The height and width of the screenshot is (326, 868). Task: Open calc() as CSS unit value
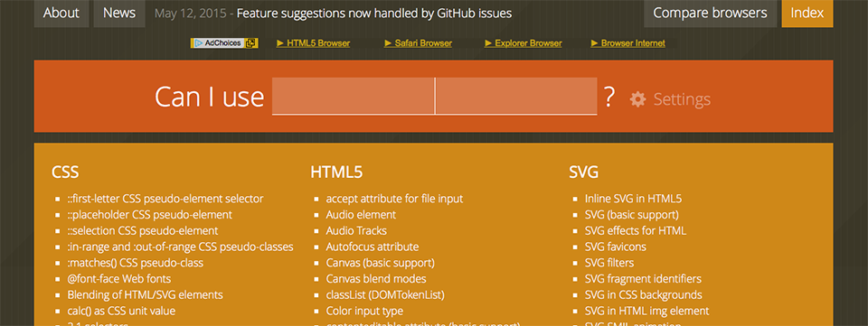pyautogui.click(x=121, y=311)
